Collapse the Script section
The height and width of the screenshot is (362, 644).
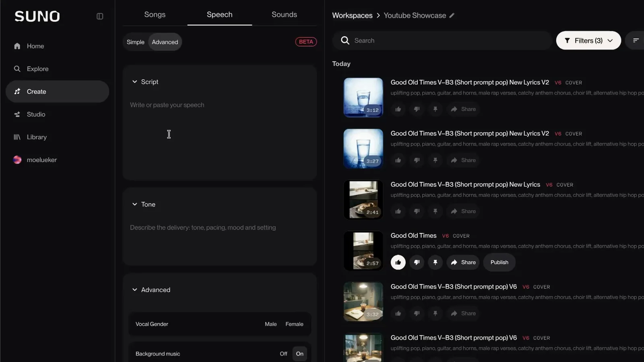click(x=134, y=82)
